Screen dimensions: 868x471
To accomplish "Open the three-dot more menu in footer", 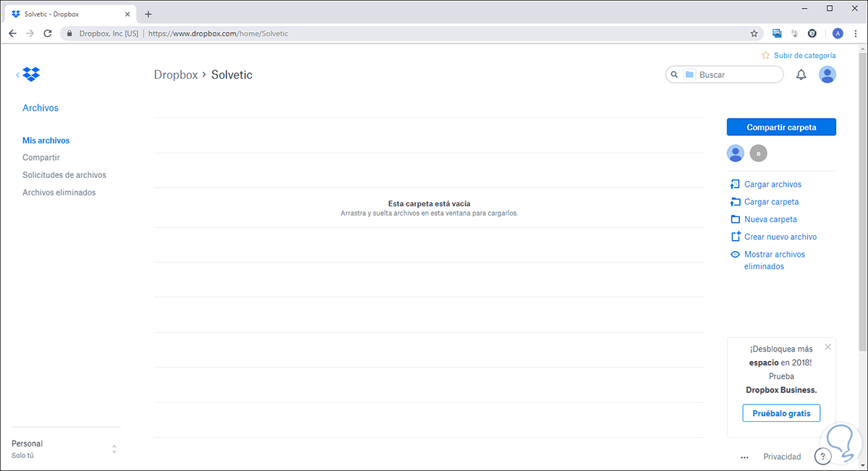I will pyautogui.click(x=744, y=457).
